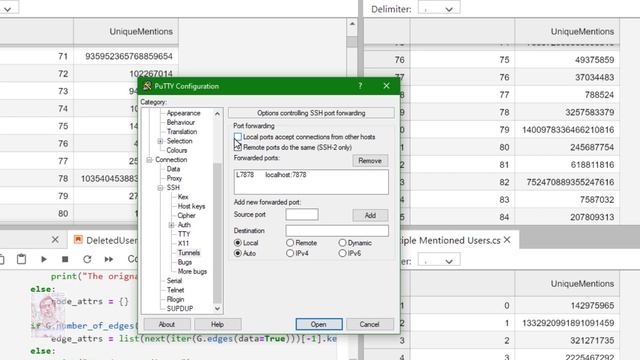Switch to the DeletedUser notebook tab

[x=105, y=240]
